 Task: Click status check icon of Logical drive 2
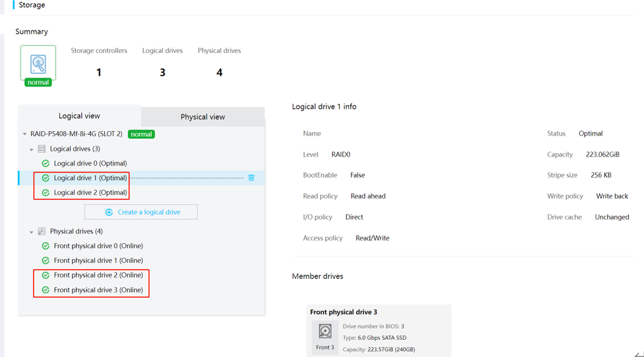46,192
